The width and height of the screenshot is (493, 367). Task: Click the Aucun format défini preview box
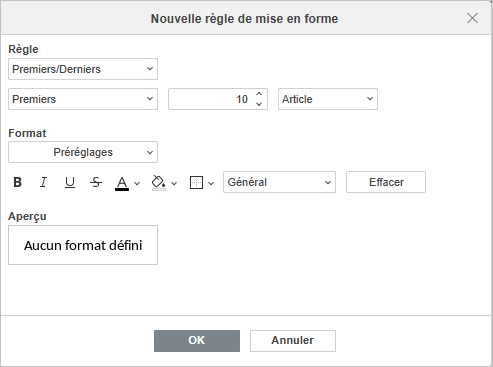click(83, 245)
